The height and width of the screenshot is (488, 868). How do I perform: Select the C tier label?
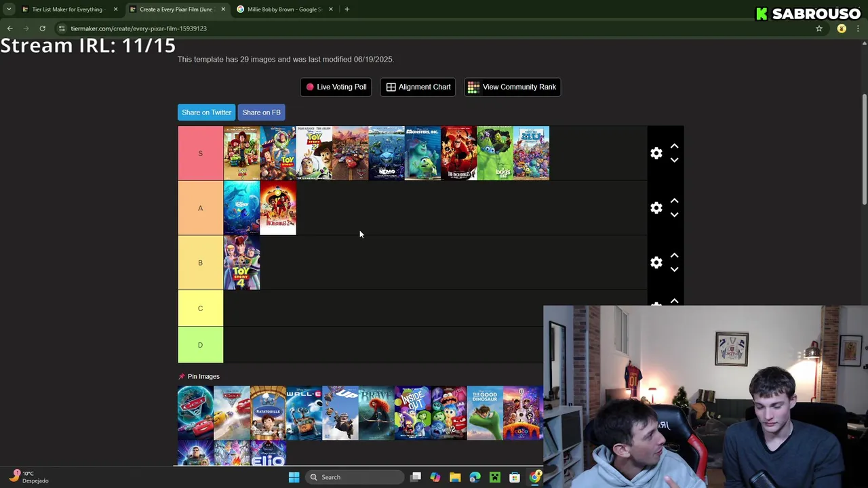pos(200,308)
